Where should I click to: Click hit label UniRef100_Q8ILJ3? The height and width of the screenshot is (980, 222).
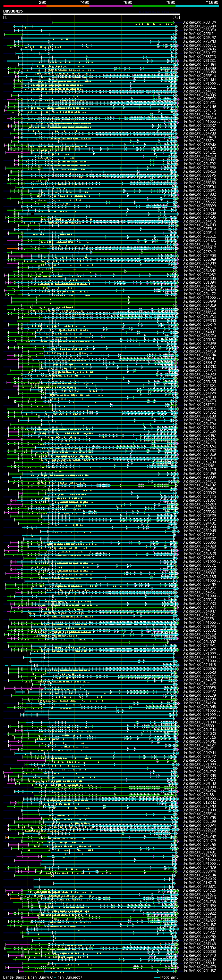pyautogui.click(x=199, y=244)
